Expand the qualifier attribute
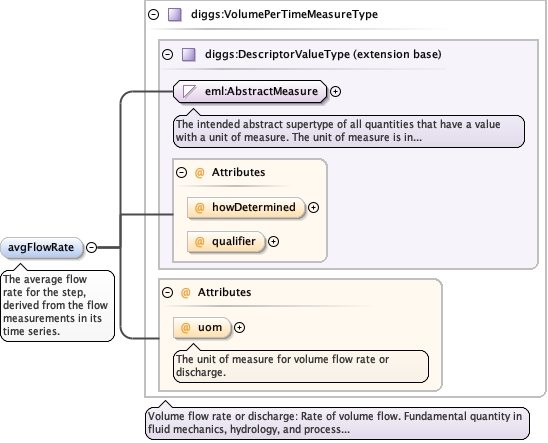The image size is (548, 443). tap(273, 241)
